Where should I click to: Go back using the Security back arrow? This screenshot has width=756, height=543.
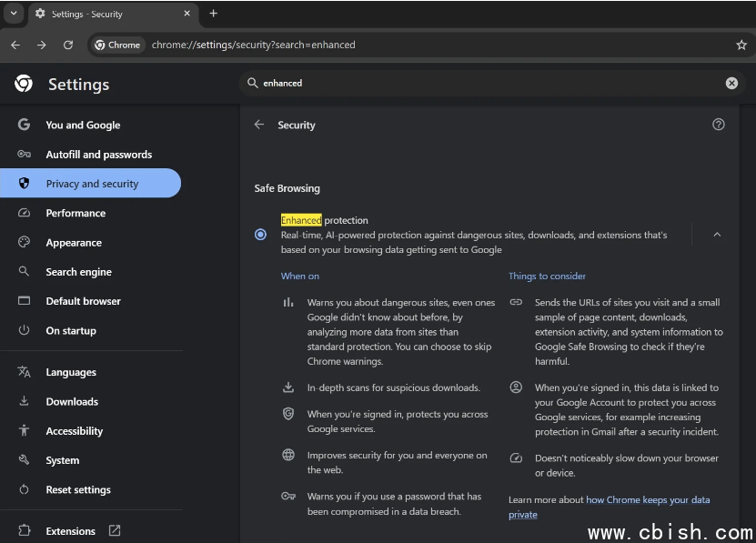coord(259,125)
